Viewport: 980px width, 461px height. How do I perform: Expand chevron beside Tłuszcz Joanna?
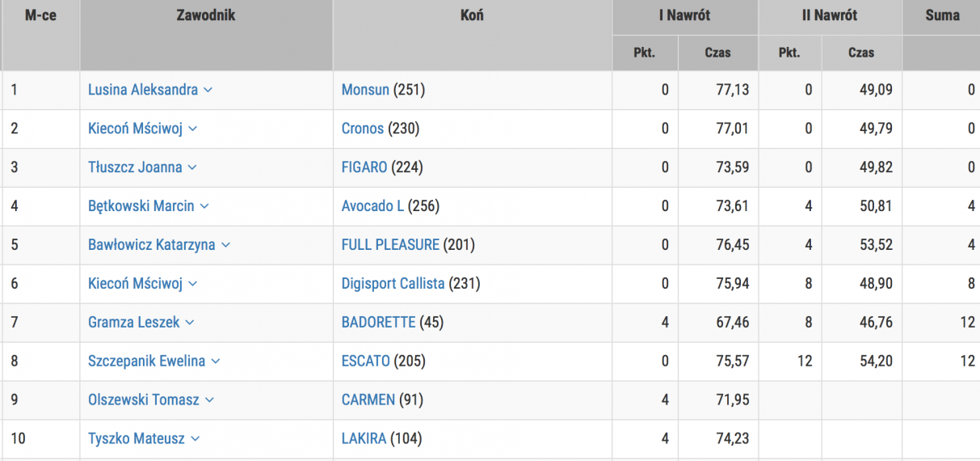pos(191,168)
